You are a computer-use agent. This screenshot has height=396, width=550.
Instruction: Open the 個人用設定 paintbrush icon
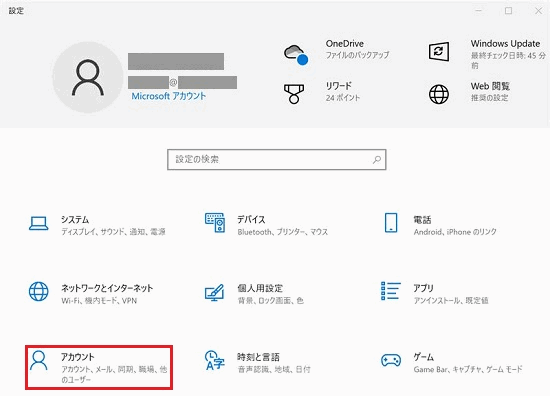pos(215,293)
